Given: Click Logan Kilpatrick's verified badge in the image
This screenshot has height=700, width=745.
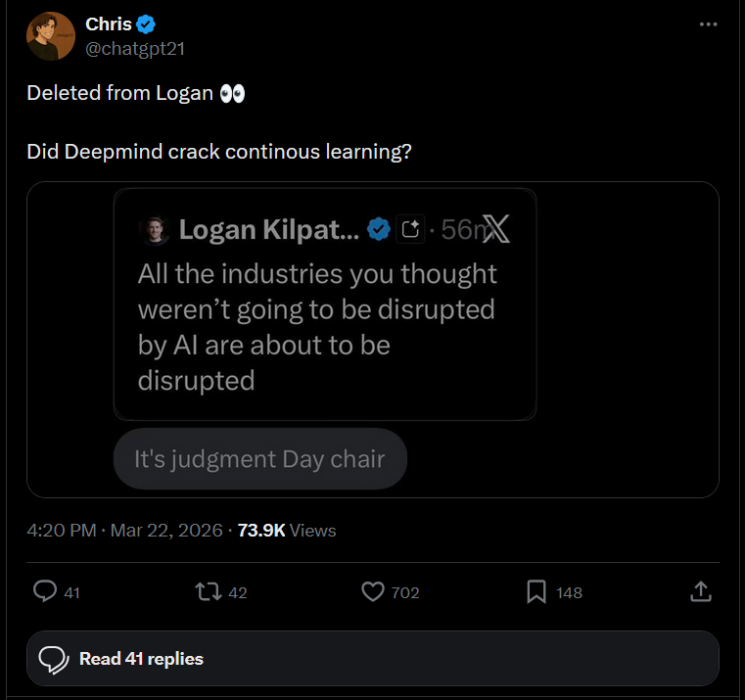Looking at the screenshot, I should pyautogui.click(x=379, y=229).
